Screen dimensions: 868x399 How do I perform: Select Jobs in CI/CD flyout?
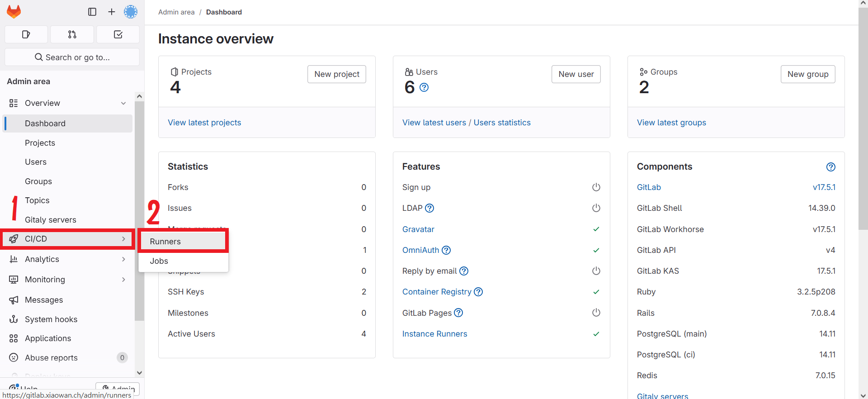point(183,261)
